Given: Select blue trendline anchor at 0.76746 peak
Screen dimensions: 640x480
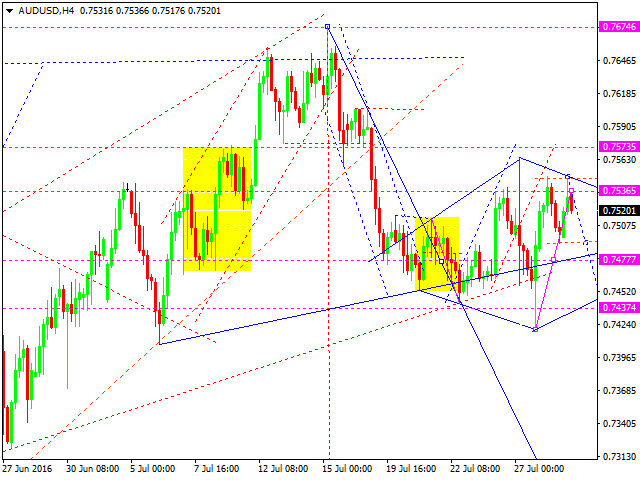Looking at the screenshot, I should point(327,27).
